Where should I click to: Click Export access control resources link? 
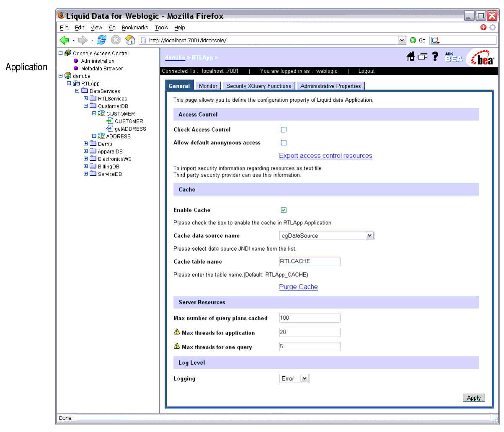click(x=326, y=156)
